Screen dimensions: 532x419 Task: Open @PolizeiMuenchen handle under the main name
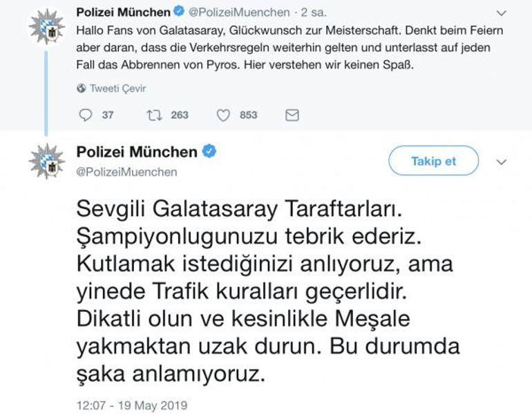pos(126,172)
